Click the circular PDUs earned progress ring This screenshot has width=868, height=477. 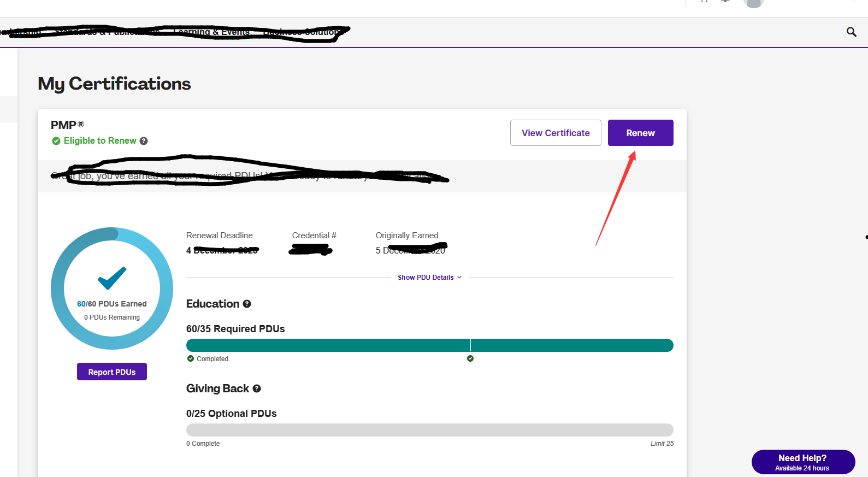coord(112,288)
